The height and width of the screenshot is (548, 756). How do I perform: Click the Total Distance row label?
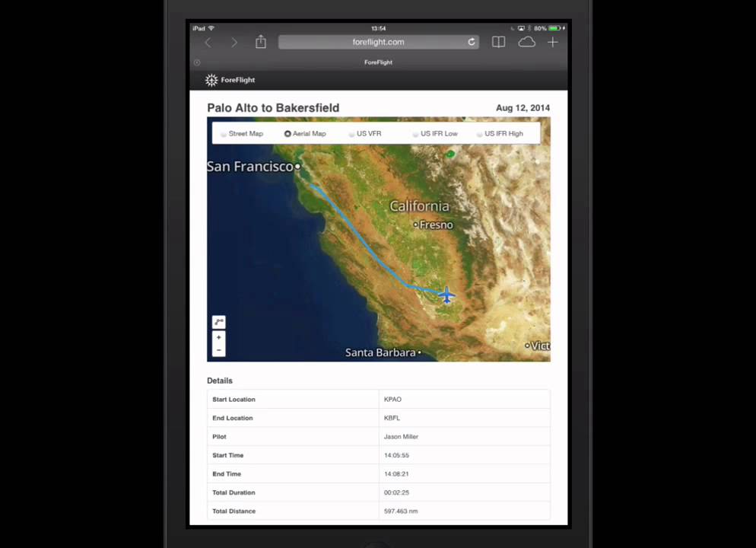[x=233, y=511]
